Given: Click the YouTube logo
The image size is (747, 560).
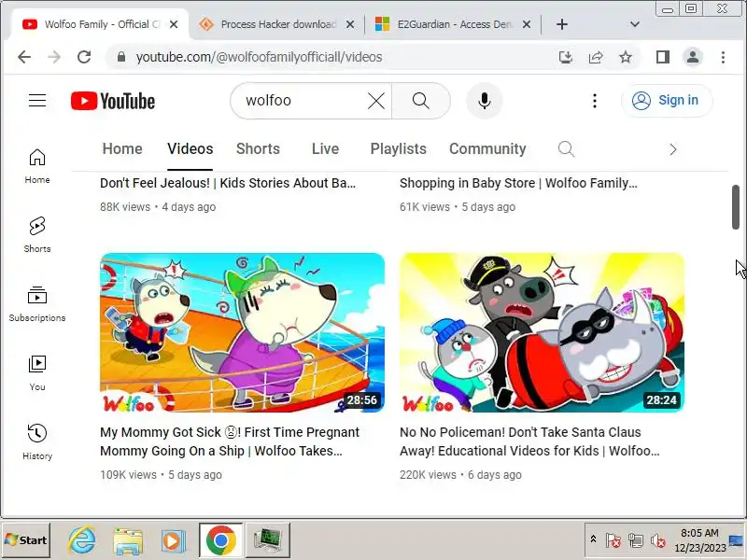Looking at the screenshot, I should pos(113,101).
